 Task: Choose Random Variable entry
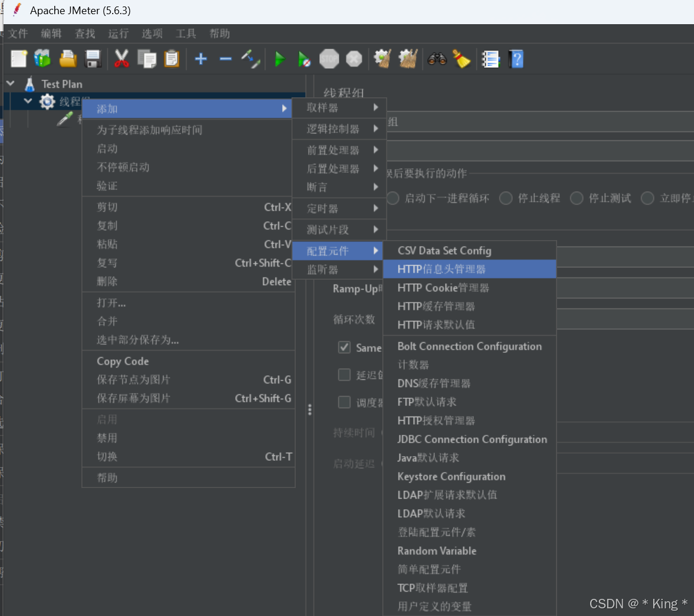pos(470,551)
